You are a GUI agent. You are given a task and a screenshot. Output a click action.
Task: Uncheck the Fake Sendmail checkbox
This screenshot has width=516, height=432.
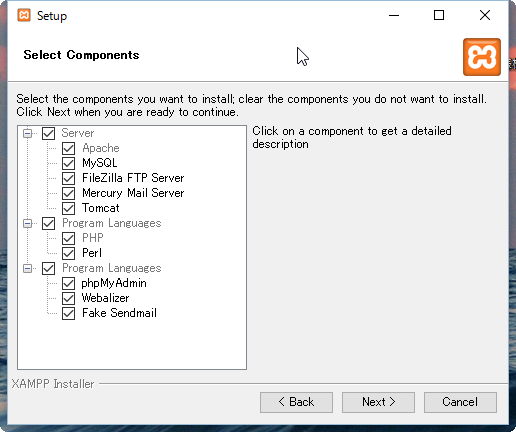[68, 313]
